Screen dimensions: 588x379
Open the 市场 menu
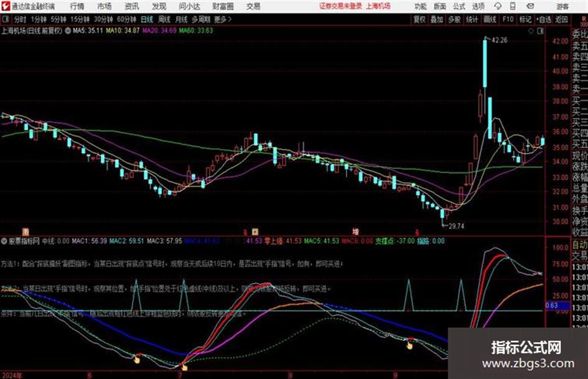tap(105, 6)
